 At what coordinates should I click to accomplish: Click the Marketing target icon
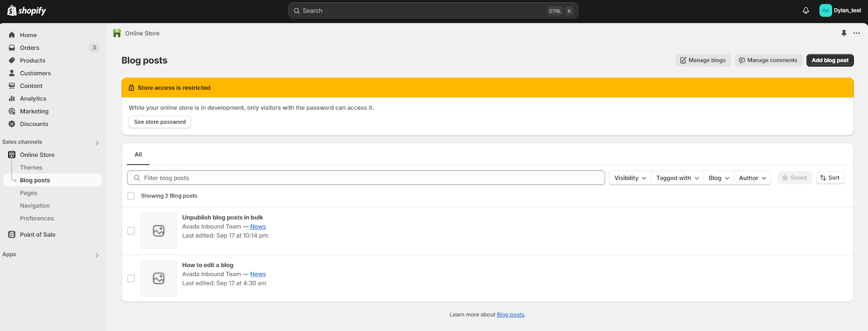point(12,111)
